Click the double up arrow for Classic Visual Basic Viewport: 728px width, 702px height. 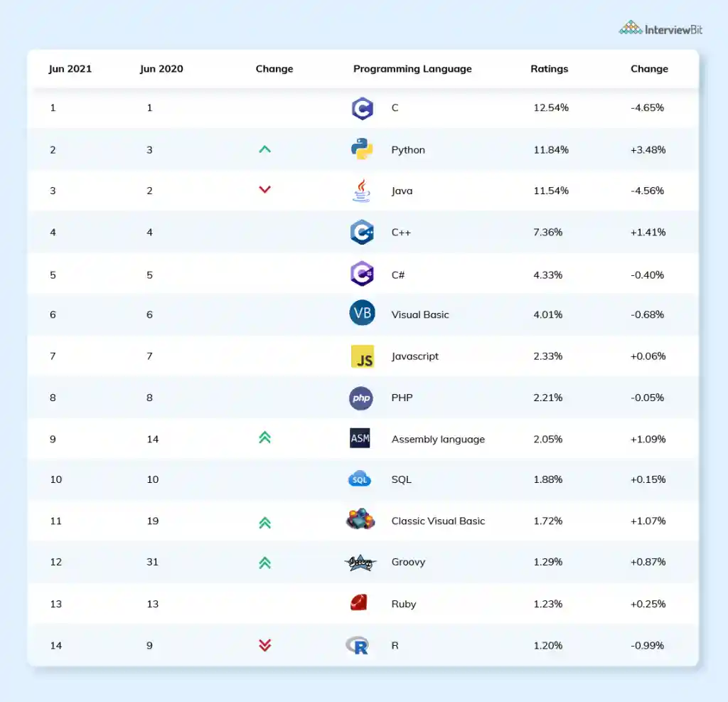(264, 523)
